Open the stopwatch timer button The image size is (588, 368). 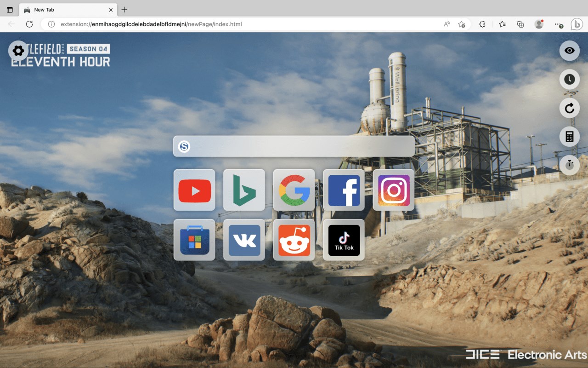570,165
